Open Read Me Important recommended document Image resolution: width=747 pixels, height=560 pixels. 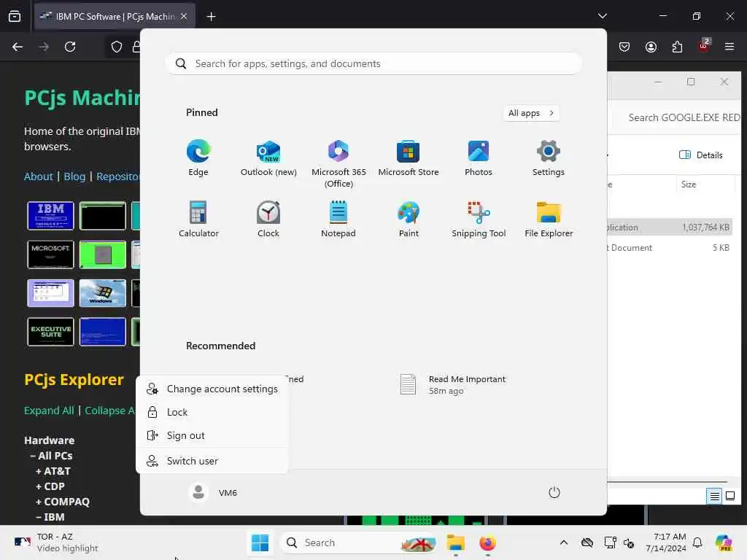tap(452, 385)
